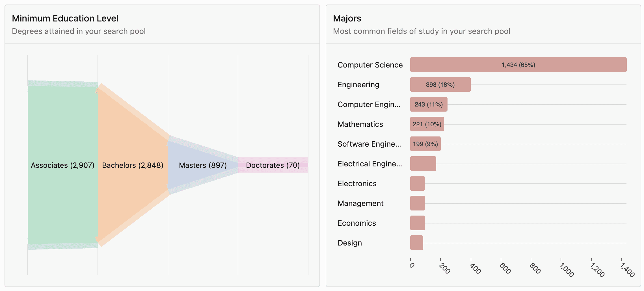
Task: Click the Masters (897) funnel segment
Action: tap(203, 165)
